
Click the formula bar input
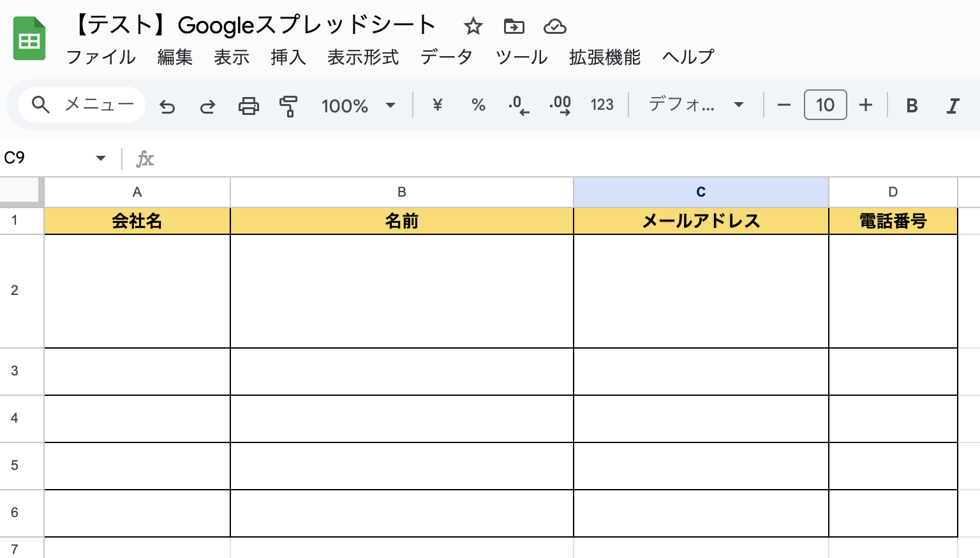[568, 158]
